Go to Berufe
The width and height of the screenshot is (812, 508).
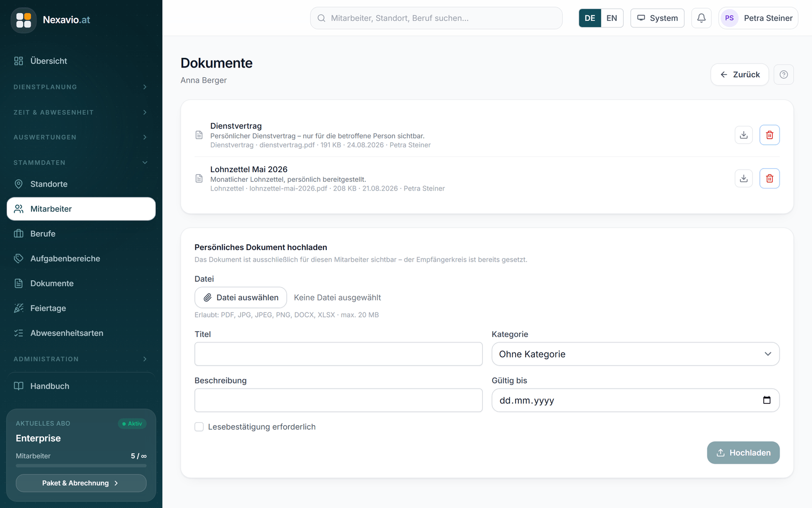click(81, 234)
